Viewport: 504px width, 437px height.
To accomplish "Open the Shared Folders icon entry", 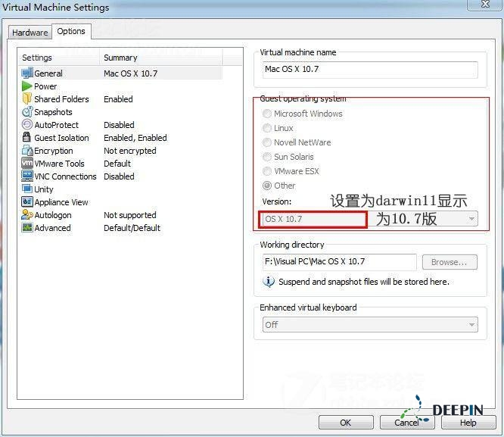I will [27, 99].
